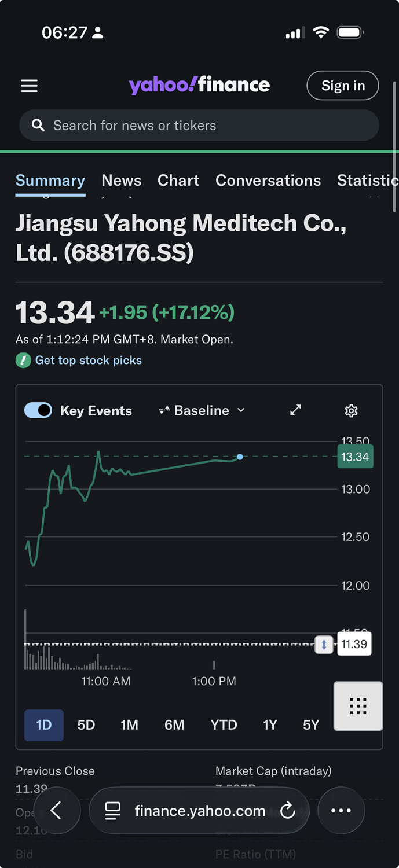Screen dimensions: 399x868
Task: Expand the chart to fullscreen
Action: pyautogui.click(x=295, y=410)
